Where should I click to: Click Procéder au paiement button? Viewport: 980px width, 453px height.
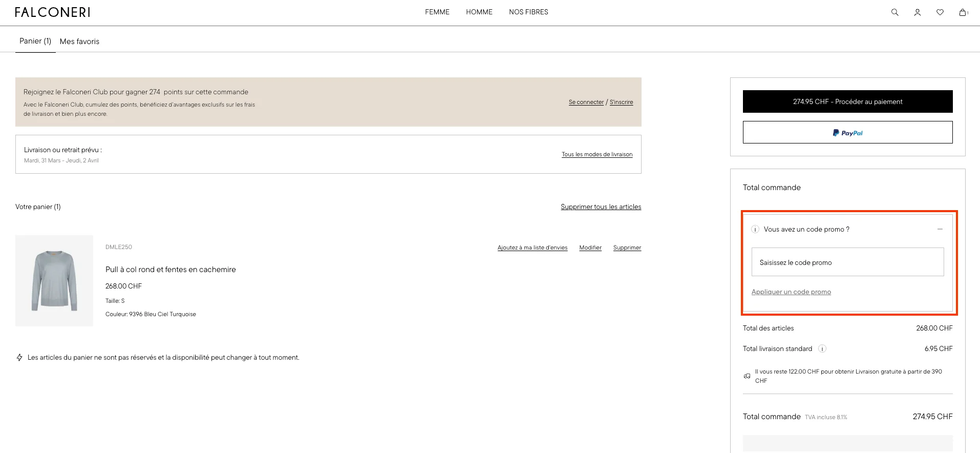pyautogui.click(x=847, y=101)
